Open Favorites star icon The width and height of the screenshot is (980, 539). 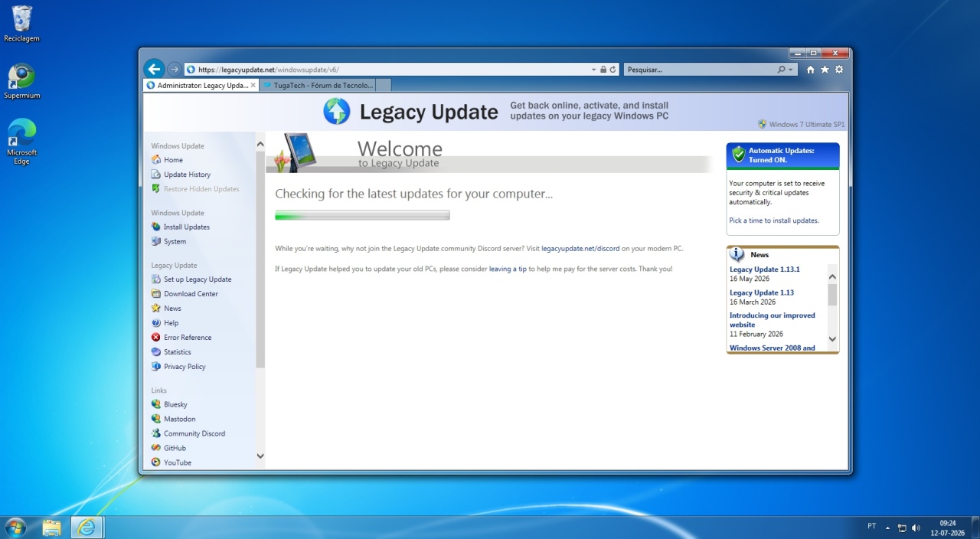coord(825,70)
